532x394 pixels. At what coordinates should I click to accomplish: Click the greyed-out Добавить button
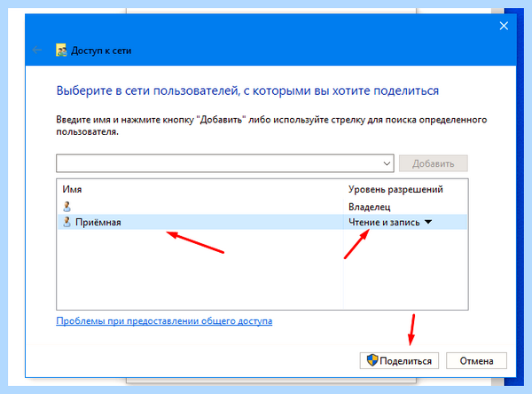pos(434,163)
